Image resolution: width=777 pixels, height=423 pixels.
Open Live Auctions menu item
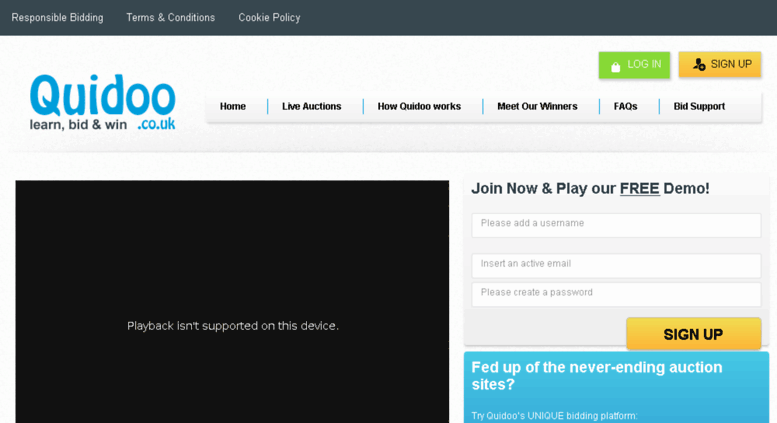click(x=312, y=106)
